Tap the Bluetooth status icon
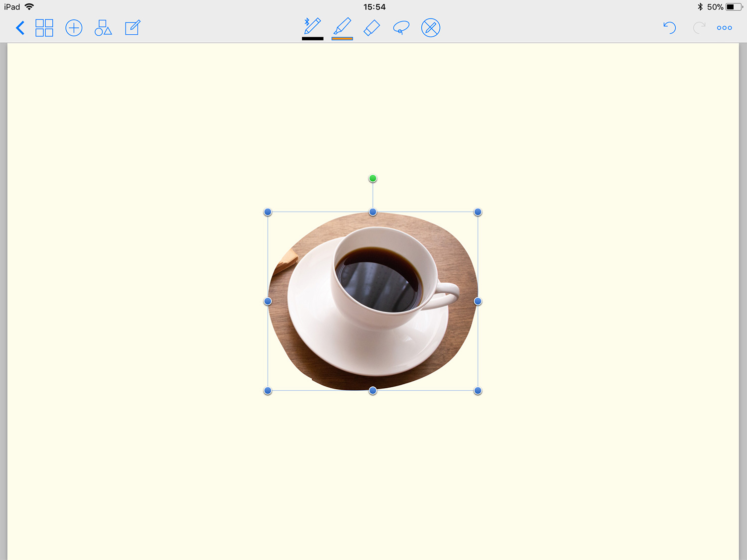The height and width of the screenshot is (560, 747). coord(700,7)
